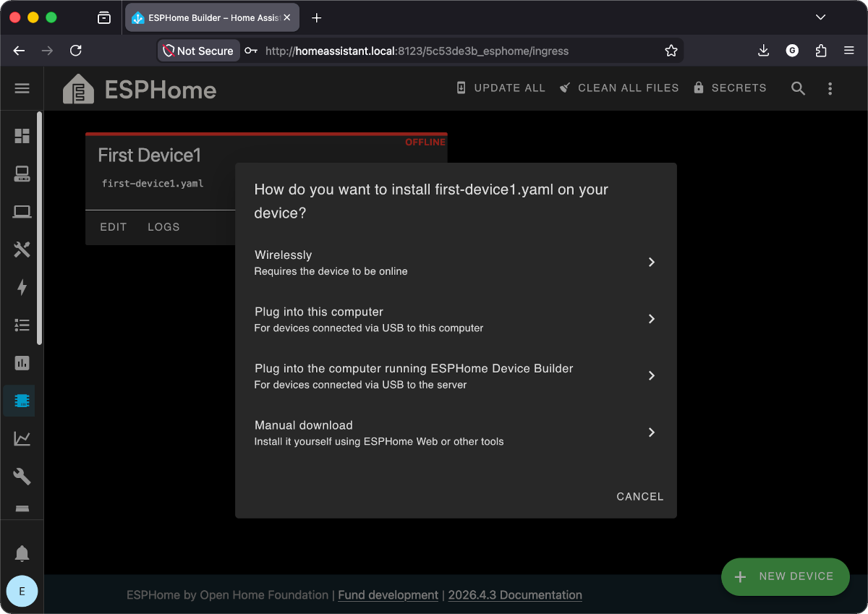Open the tab list dropdown arrow
This screenshot has width=868, height=614.
[x=820, y=17]
